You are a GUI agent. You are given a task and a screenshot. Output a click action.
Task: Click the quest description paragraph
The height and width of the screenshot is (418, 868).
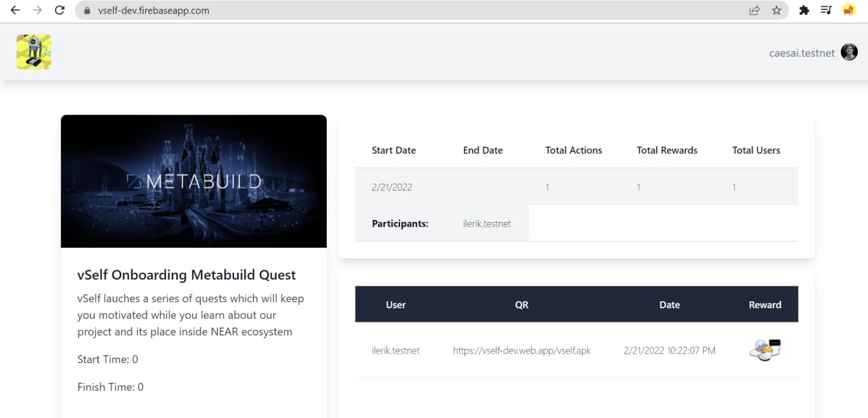(191, 315)
